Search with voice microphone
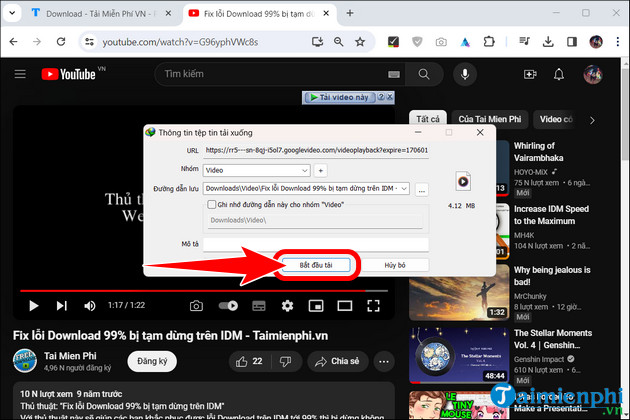 coord(465,74)
